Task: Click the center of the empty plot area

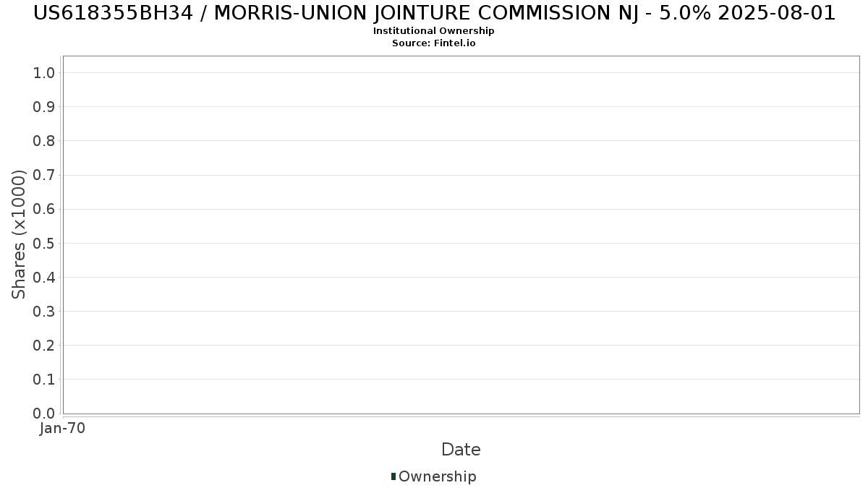Action: click(x=461, y=235)
